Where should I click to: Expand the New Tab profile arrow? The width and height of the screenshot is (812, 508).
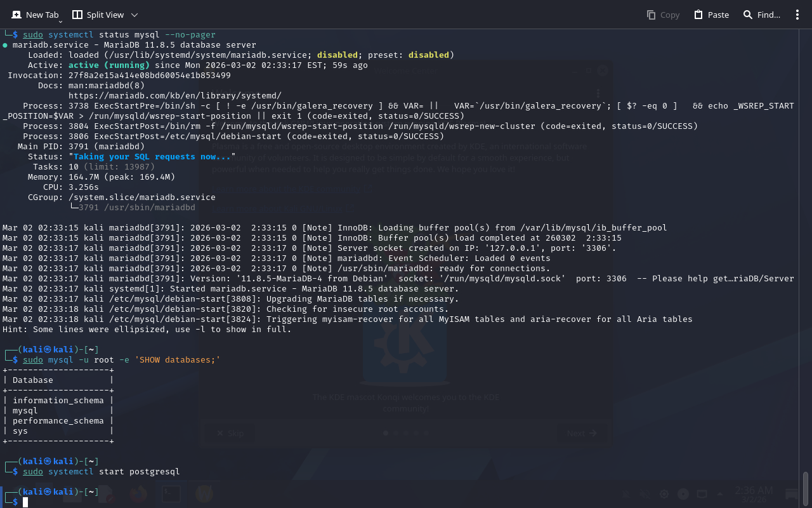point(60,22)
